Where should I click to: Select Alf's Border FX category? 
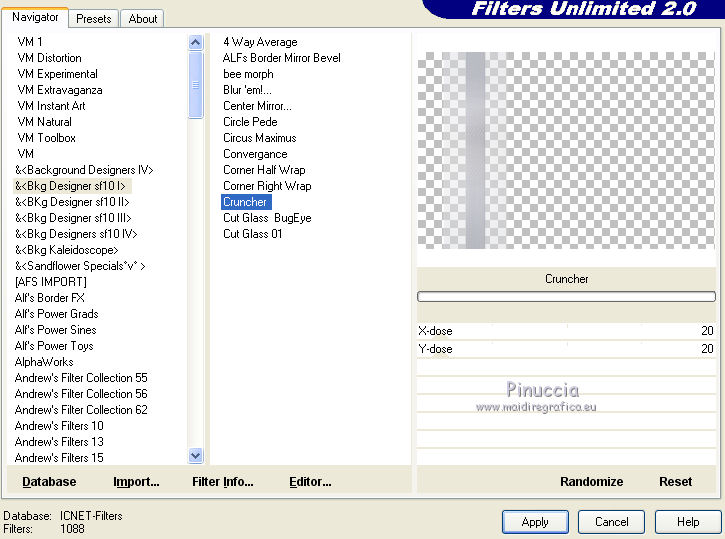point(49,298)
